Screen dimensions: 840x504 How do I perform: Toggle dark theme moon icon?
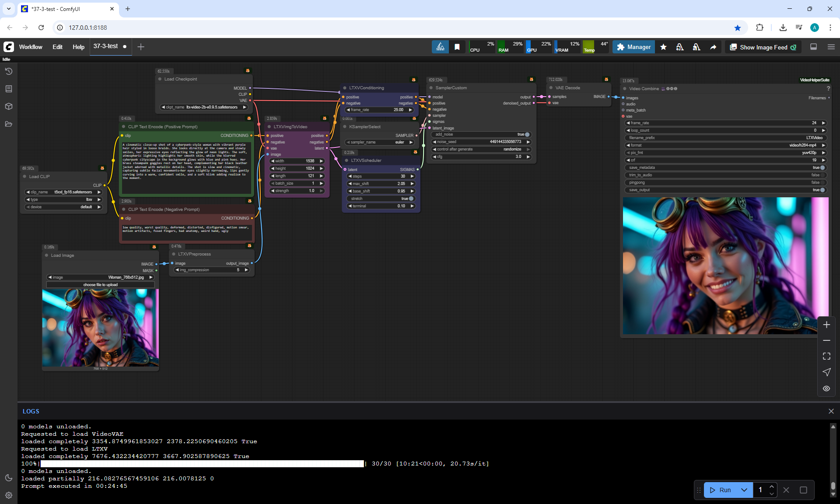9,478
